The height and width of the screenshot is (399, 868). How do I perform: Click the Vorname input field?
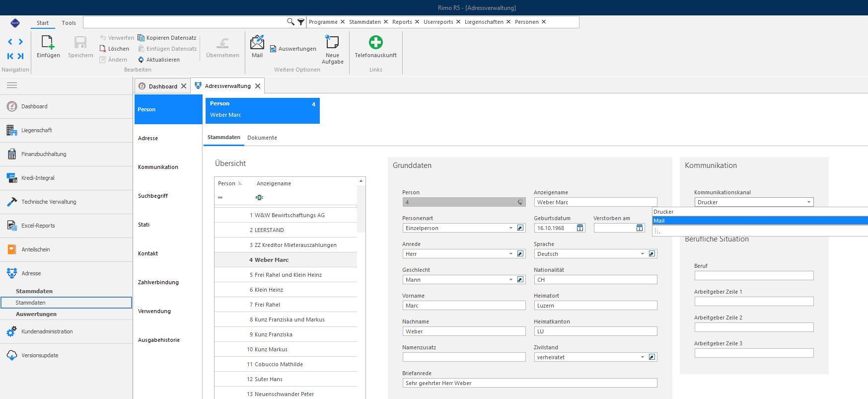464,306
